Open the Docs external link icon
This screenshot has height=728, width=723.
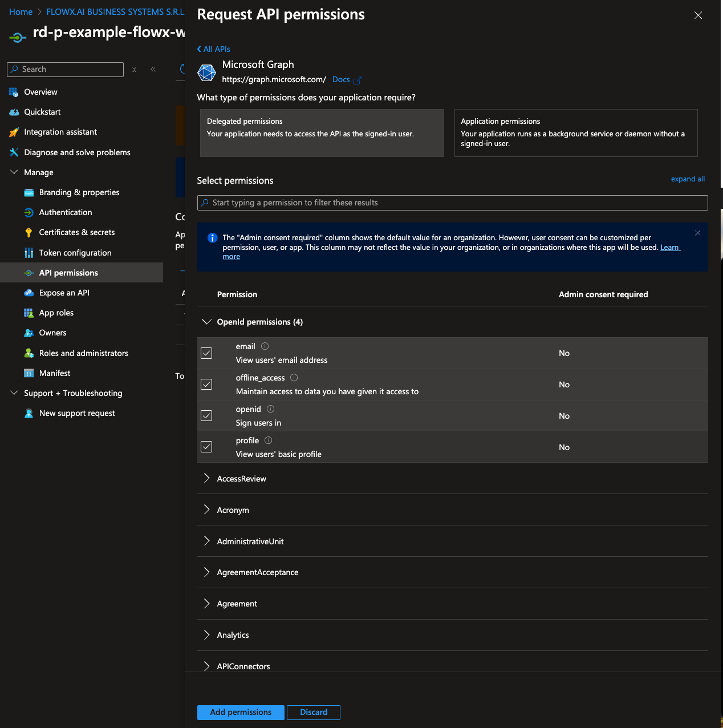358,80
